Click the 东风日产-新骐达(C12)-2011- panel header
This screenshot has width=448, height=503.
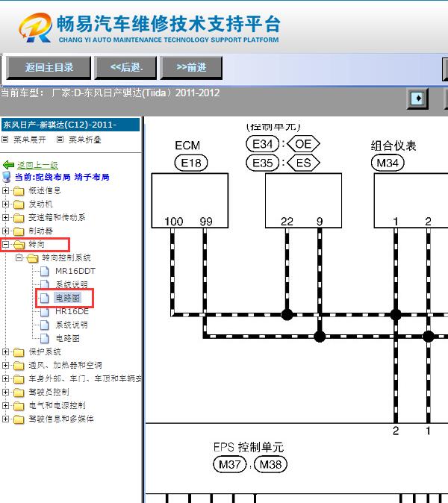click(x=71, y=125)
